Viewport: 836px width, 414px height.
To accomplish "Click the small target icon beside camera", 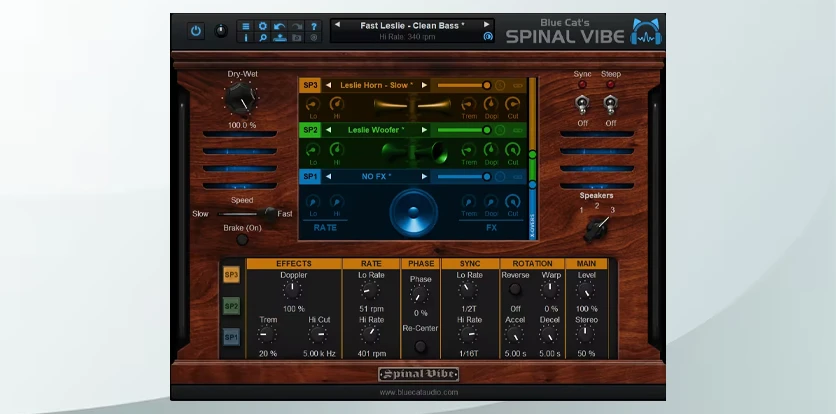I will 314,37.
